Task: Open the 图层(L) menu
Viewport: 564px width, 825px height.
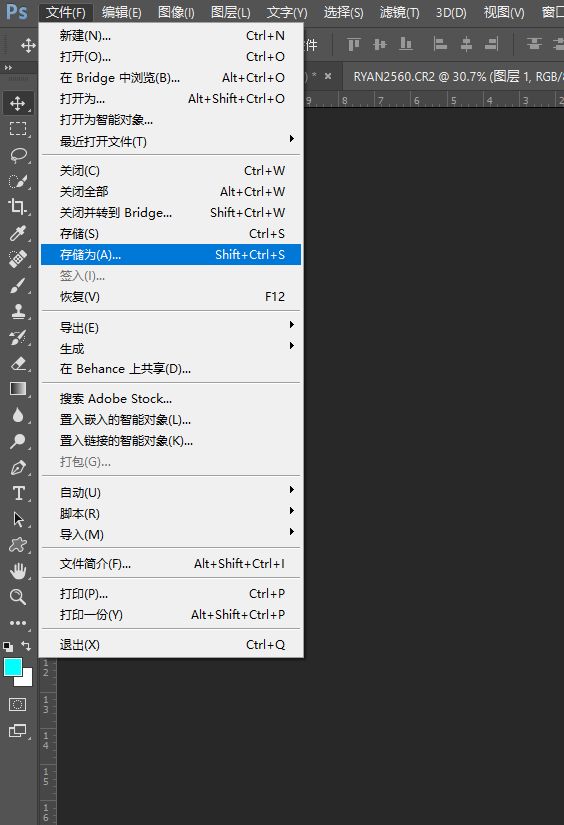Action: pyautogui.click(x=230, y=12)
